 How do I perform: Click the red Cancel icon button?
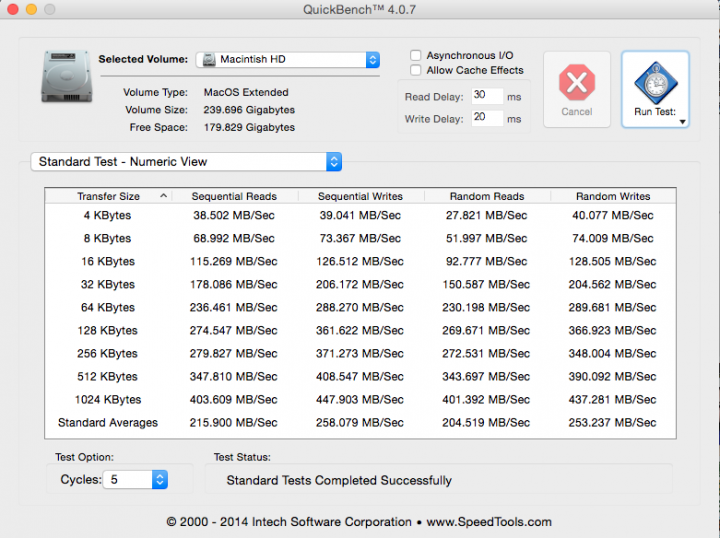click(577, 82)
